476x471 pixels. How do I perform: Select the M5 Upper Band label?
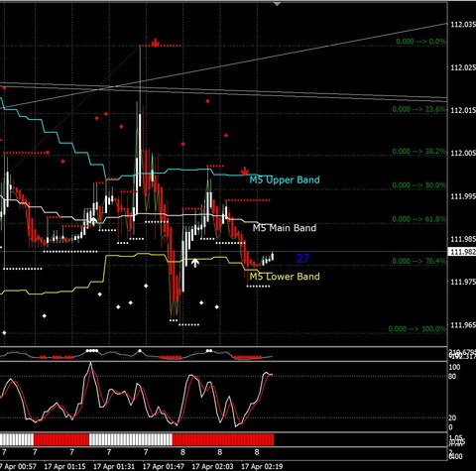(x=285, y=179)
